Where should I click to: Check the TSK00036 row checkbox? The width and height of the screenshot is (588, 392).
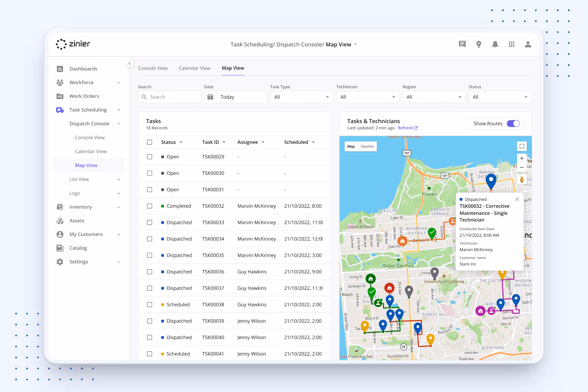(x=149, y=272)
